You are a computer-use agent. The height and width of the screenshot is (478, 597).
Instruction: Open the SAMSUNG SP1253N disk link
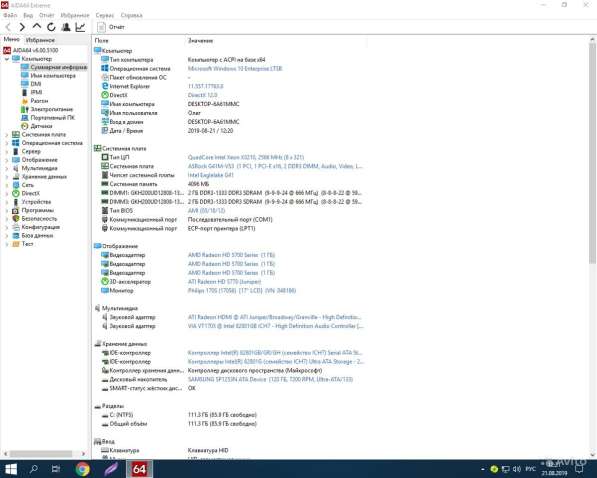[270, 379]
